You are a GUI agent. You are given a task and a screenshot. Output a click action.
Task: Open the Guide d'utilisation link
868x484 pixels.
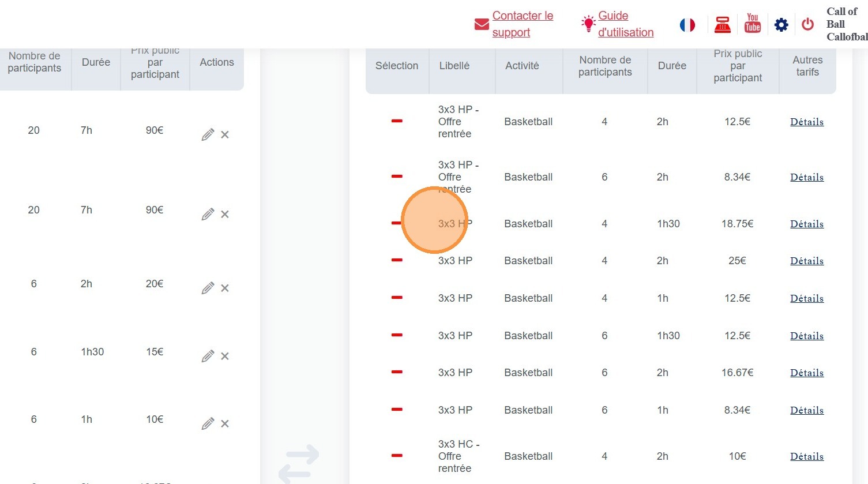[x=625, y=24]
